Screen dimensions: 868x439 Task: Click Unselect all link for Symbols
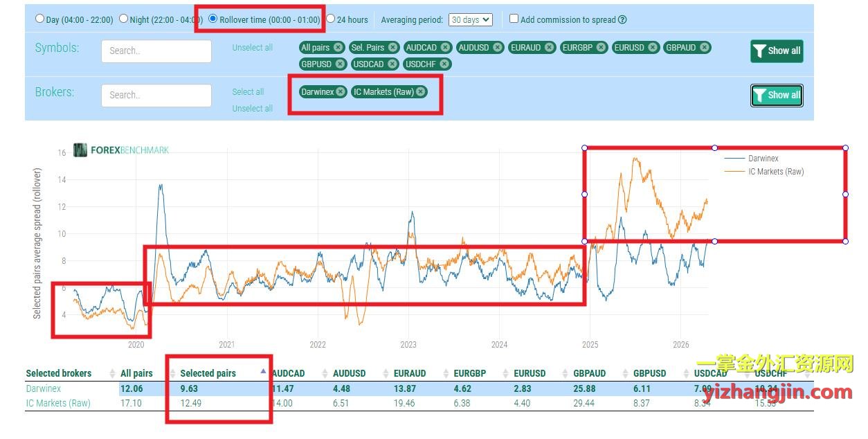[x=252, y=48]
